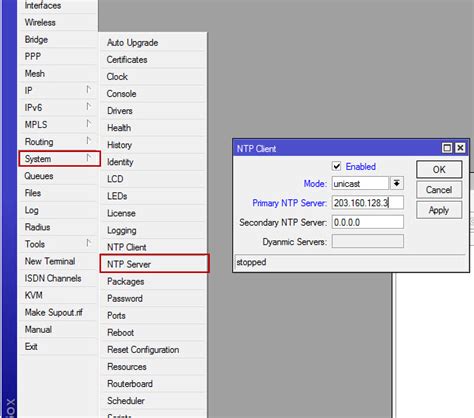Viewport: 474px width, 418px height.
Task: Apply the NTP Client settings
Action: pyautogui.click(x=439, y=210)
